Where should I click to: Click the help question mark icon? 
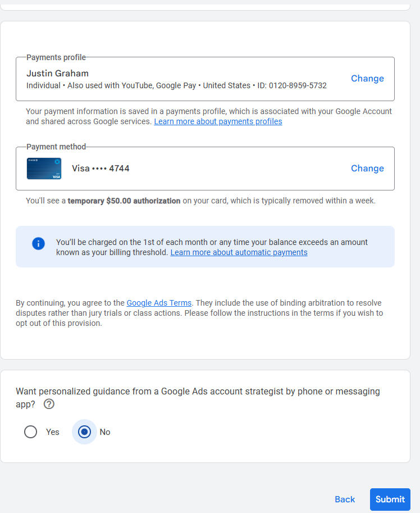click(49, 404)
